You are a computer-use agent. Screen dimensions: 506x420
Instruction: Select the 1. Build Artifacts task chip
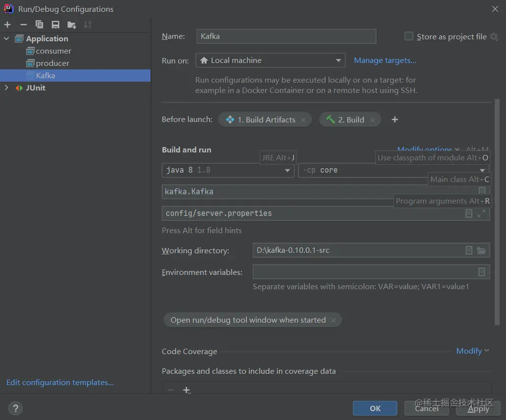(x=265, y=120)
